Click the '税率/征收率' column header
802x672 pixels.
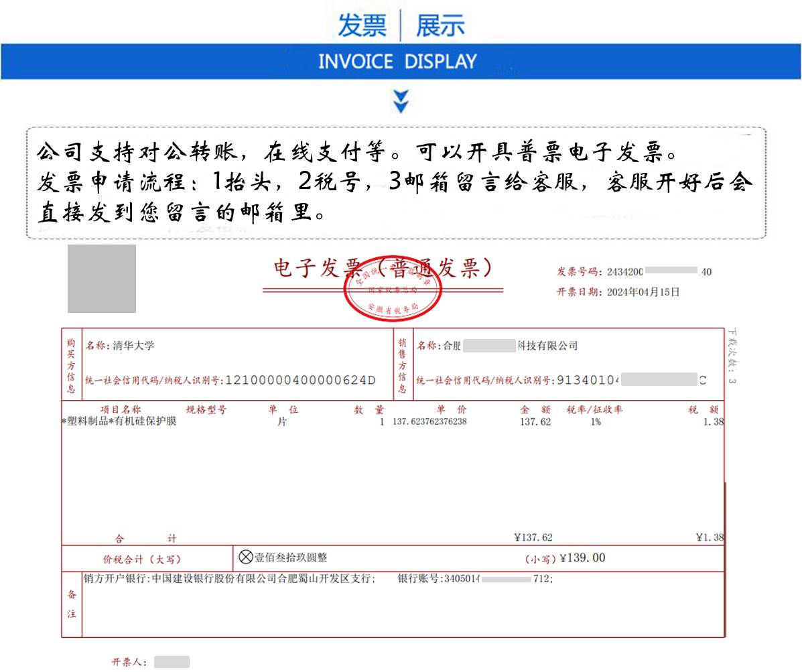click(x=594, y=409)
